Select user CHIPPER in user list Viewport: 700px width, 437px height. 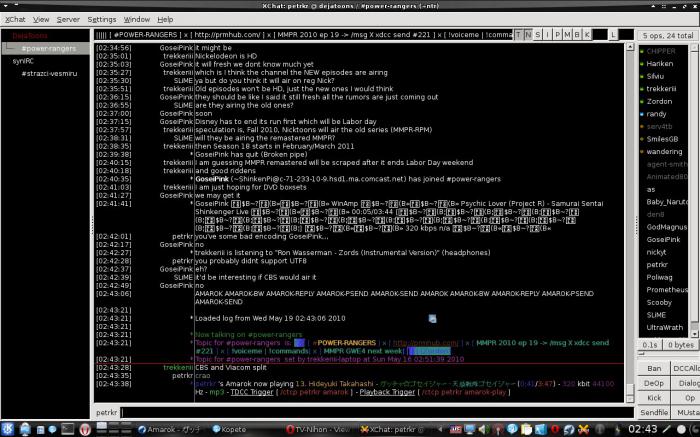click(x=661, y=51)
